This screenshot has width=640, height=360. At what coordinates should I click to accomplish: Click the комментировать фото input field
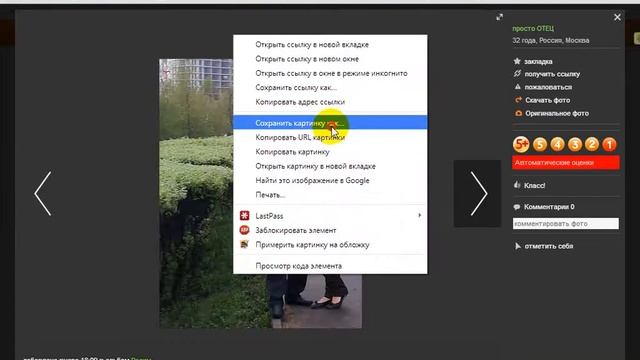(x=566, y=224)
